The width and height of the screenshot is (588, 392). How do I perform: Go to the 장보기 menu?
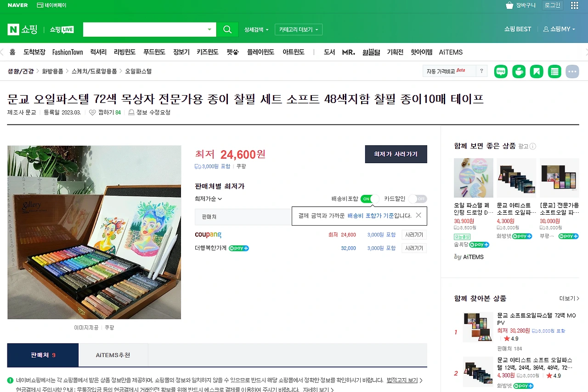pos(181,52)
